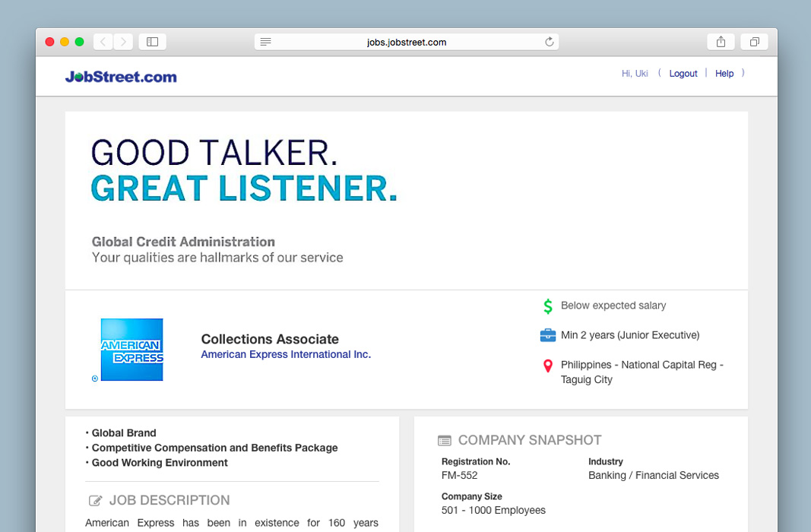
Task: Click the red location pin icon
Action: pyautogui.click(x=548, y=366)
